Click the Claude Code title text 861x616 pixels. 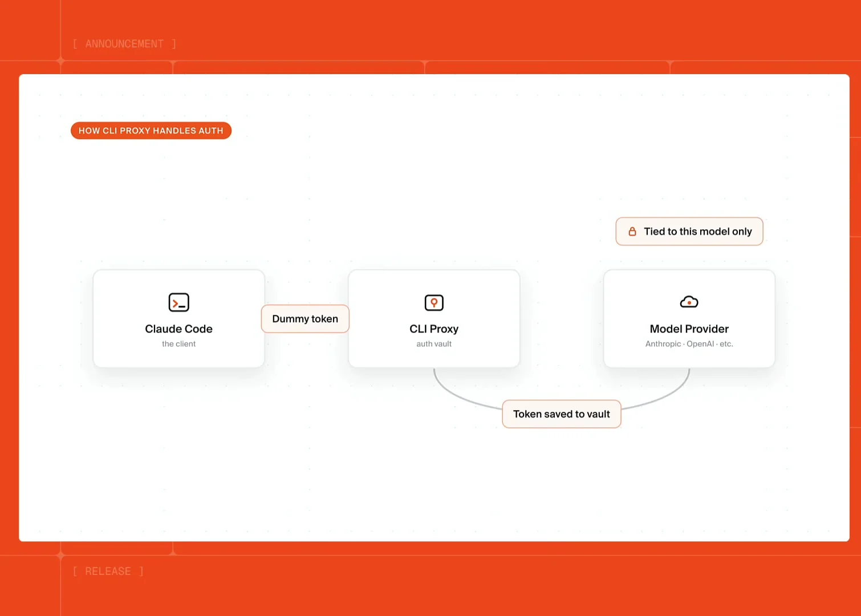[x=178, y=329]
